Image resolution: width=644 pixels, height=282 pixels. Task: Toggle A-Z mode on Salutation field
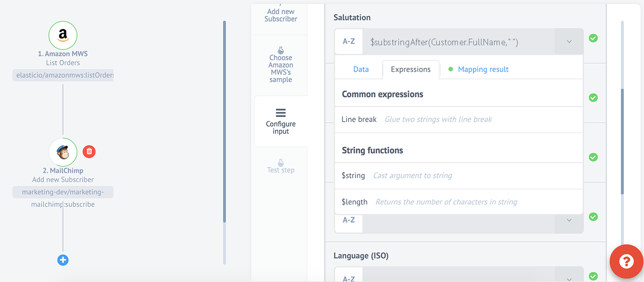coord(349,42)
